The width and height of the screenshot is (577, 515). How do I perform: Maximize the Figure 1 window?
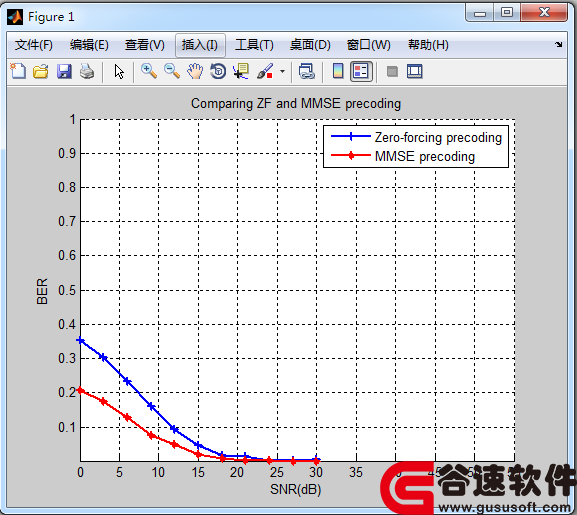[507, 13]
